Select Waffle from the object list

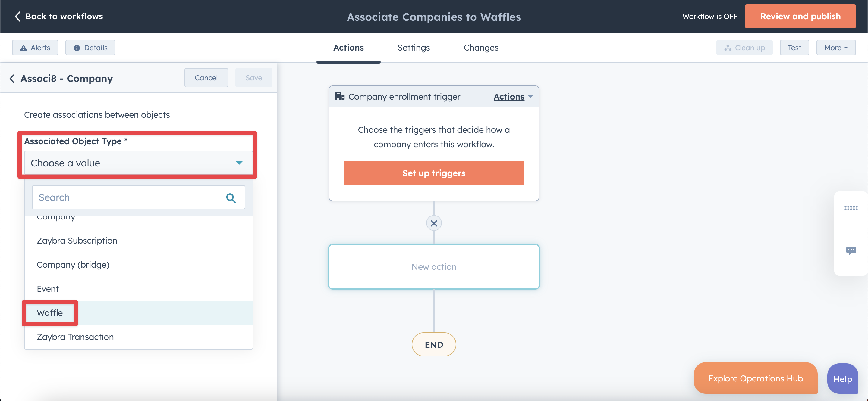50,313
